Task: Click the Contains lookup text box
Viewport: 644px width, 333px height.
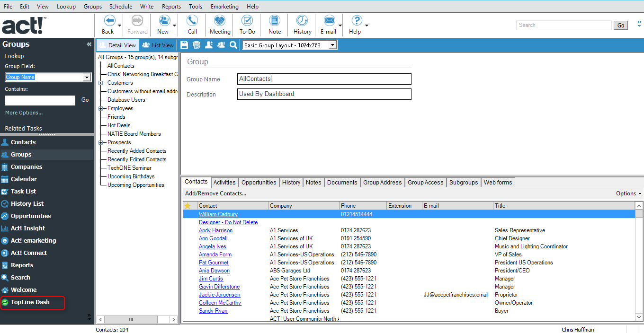Action: pyautogui.click(x=40, y=100)
